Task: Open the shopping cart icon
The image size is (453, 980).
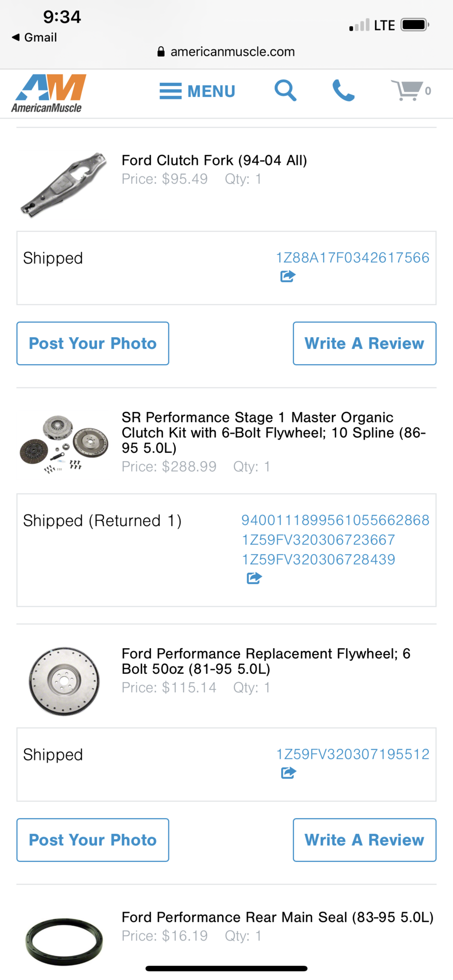Action: pos(409,91)
